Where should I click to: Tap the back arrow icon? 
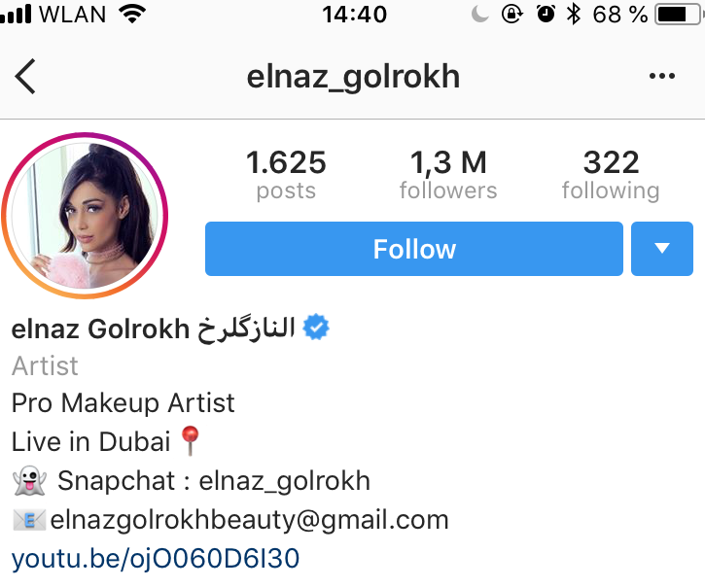pyautogui.click(x=24, y=77)
